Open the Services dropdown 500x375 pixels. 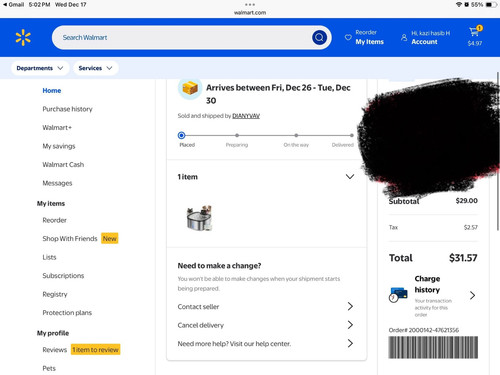[95, 68]
